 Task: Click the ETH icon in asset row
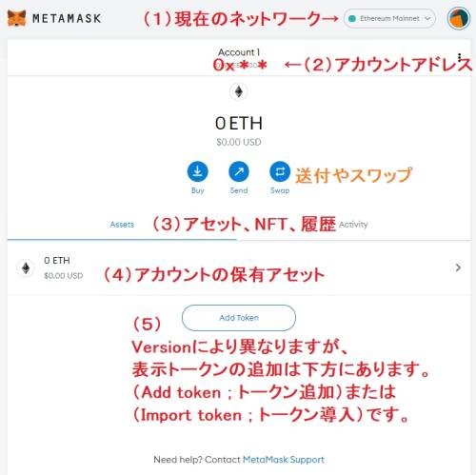pos(26,267)
